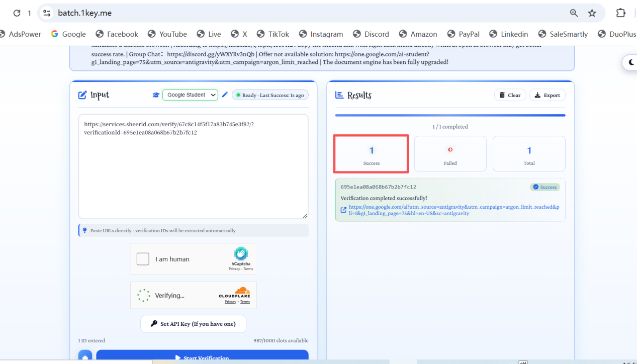This screenshot has width=637, height=364.
Task: Open the Live bookmark
Action: (209, 34)
